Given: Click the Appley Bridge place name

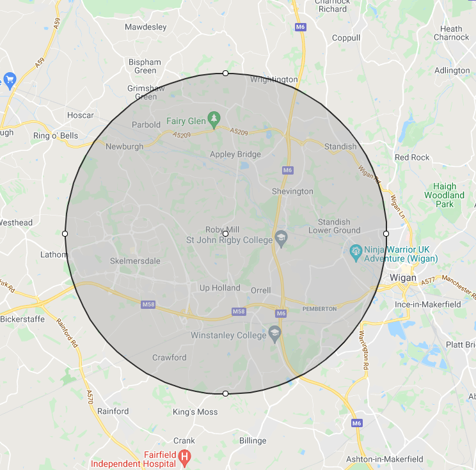Looking at the screenshot, I should (x=235, y=155).
